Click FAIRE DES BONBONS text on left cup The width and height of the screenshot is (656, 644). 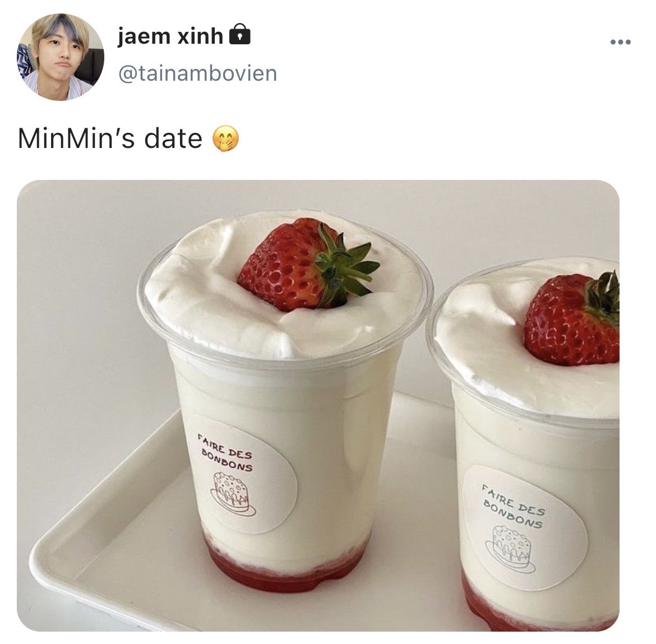[x=225, y=453]
